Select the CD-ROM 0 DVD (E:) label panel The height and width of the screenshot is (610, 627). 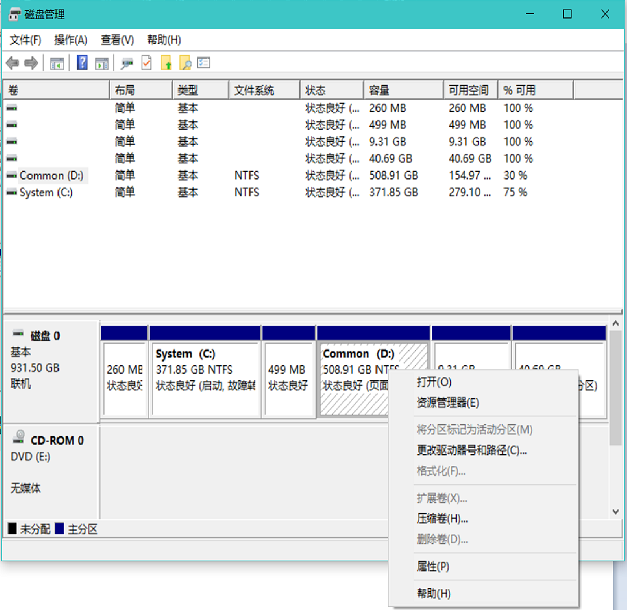pos(51,472)
